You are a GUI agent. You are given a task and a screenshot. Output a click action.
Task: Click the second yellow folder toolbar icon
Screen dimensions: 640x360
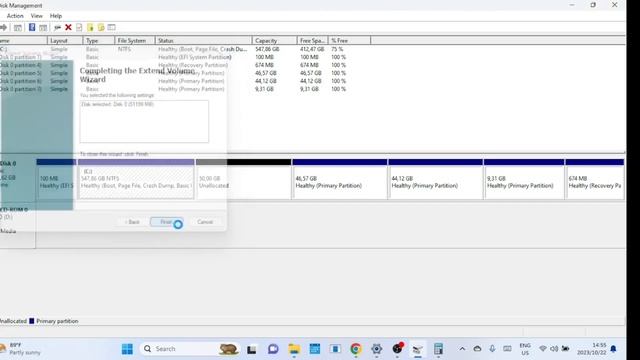(x=101, y=27)
